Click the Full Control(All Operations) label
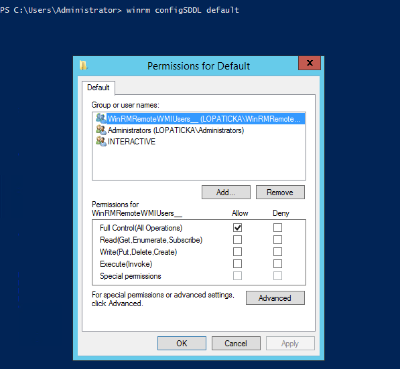The height and width of the screenshot is (369, 400). [141, 228]
